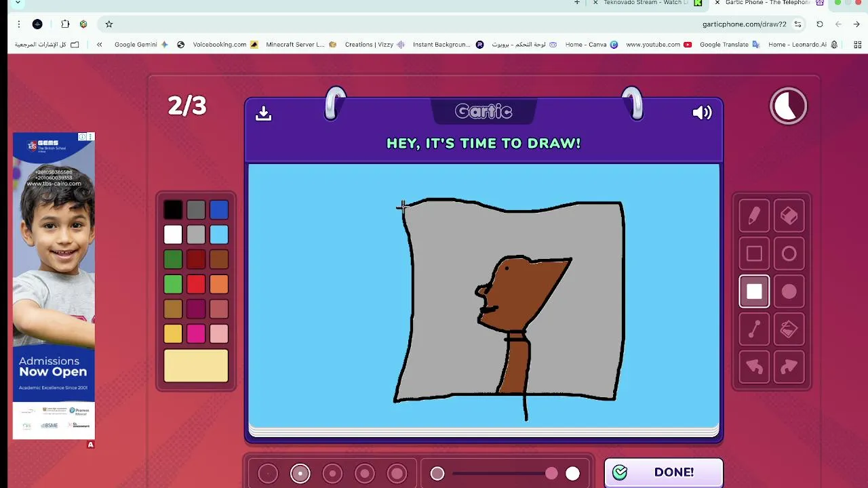Screen dimensions: 868x488
Task: Open the Google Gemini bookmark
Action: coord(141,45)
